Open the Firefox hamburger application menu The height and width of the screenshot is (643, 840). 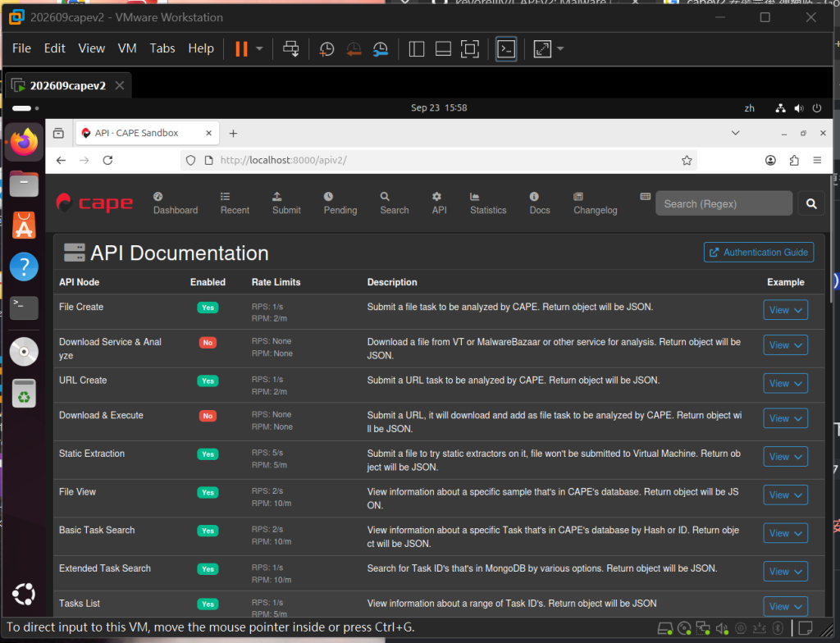pos(817,160)
